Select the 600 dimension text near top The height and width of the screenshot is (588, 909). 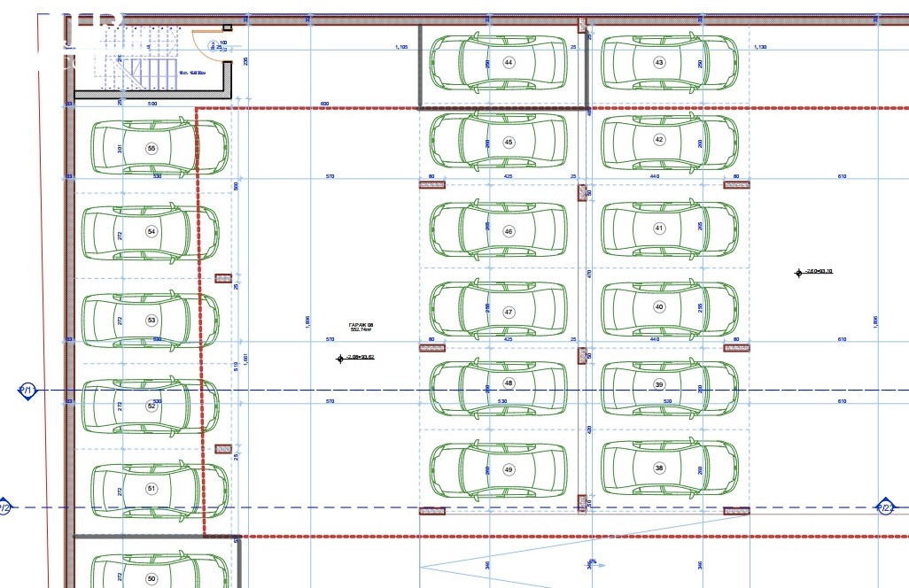point(324,104)
